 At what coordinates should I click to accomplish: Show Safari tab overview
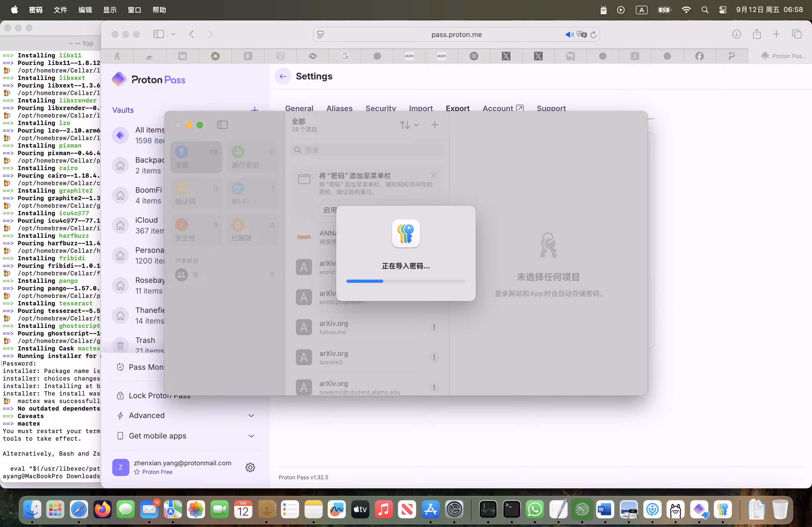[797, 34]
